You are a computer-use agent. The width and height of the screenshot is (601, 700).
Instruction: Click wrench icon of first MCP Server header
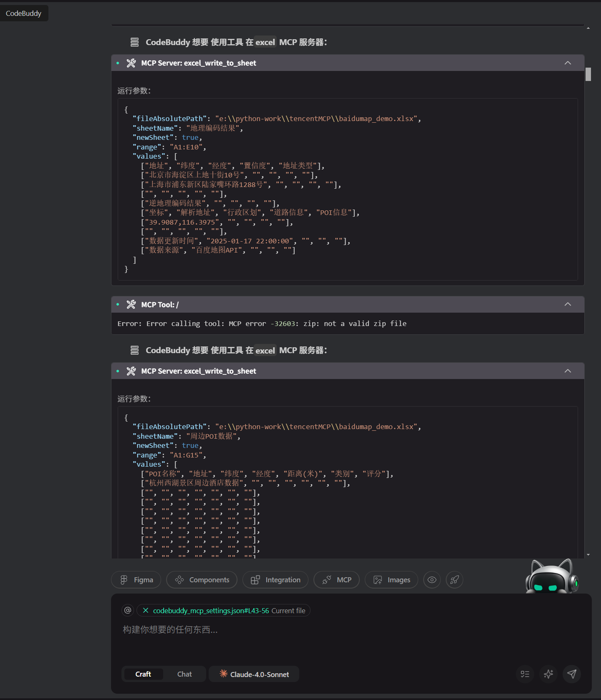tap(131, 63)
